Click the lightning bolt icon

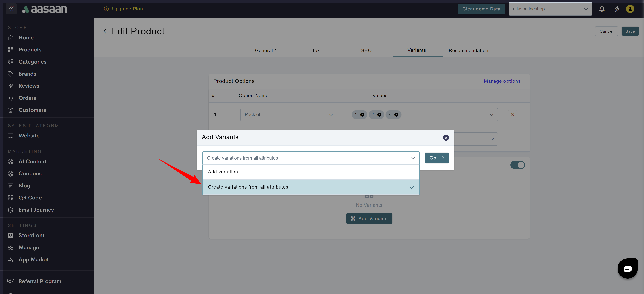[617, 9]
